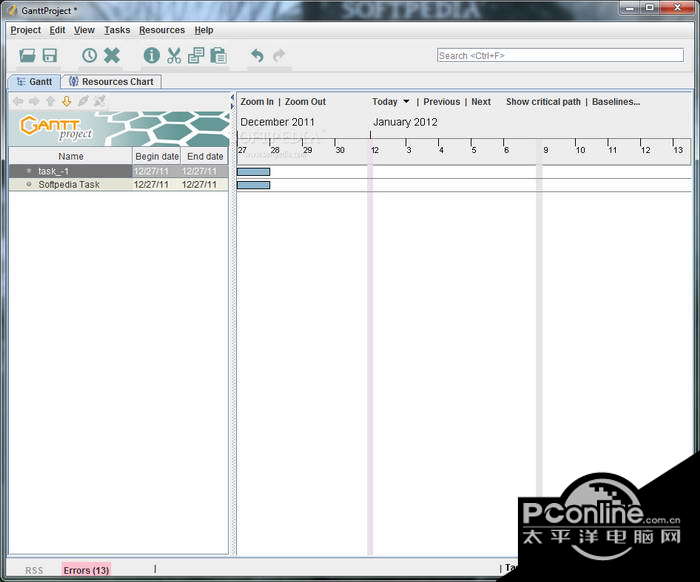Click the Paste clipboard icon
Screen dimensions: 700x582
point(218,56)
